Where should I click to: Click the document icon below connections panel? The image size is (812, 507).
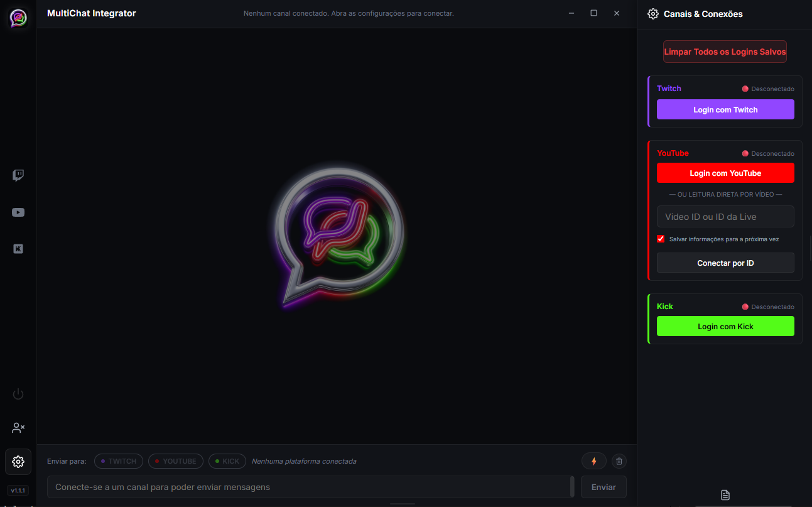pyautogui.click(x=725, y=495)
